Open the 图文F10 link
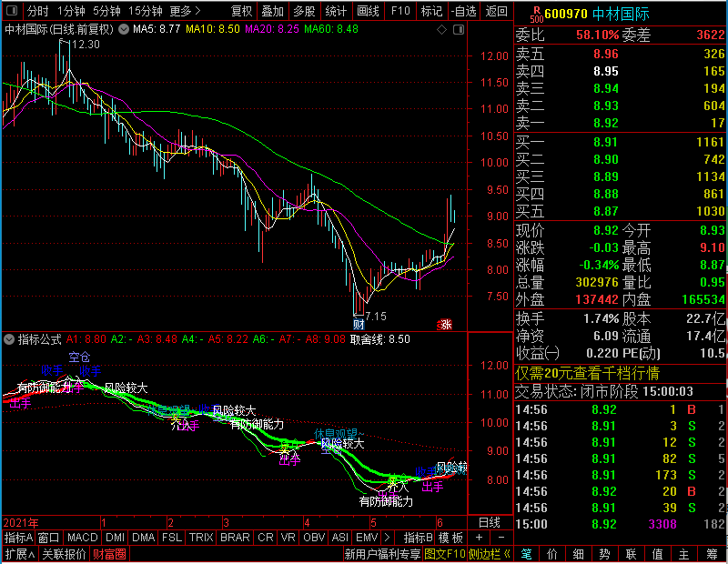The width and height of the screenshot is (728, 564). [445, 554]
